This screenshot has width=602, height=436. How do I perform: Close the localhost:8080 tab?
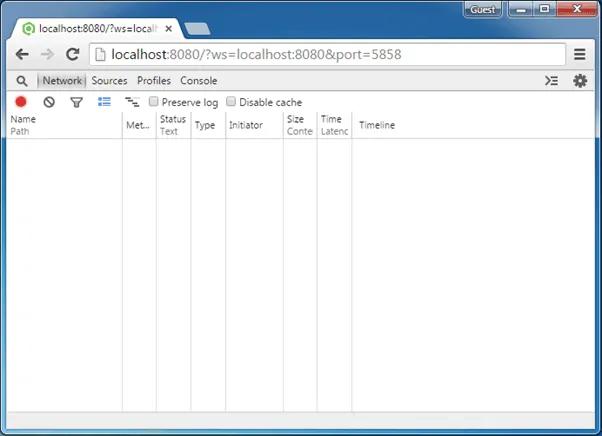tap(168, 29)
